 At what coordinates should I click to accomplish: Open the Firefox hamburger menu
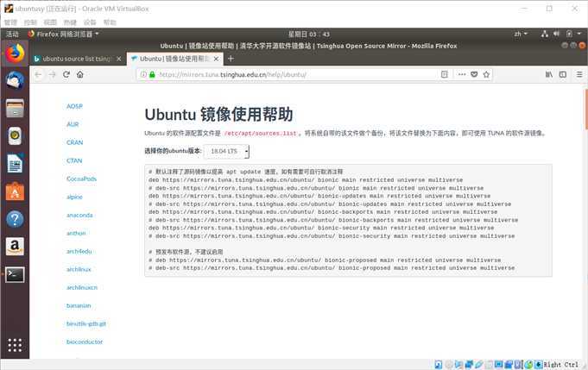pyautogui.click(x=579, y=74)
